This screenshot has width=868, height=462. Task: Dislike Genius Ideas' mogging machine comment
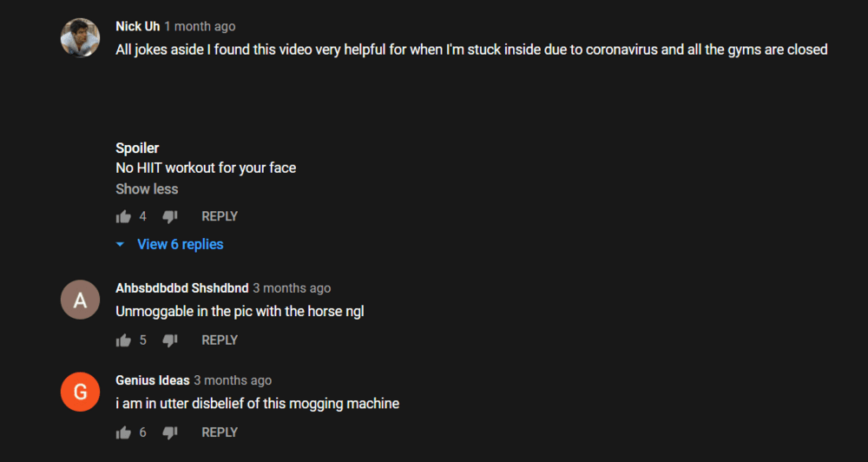(169, 432)
